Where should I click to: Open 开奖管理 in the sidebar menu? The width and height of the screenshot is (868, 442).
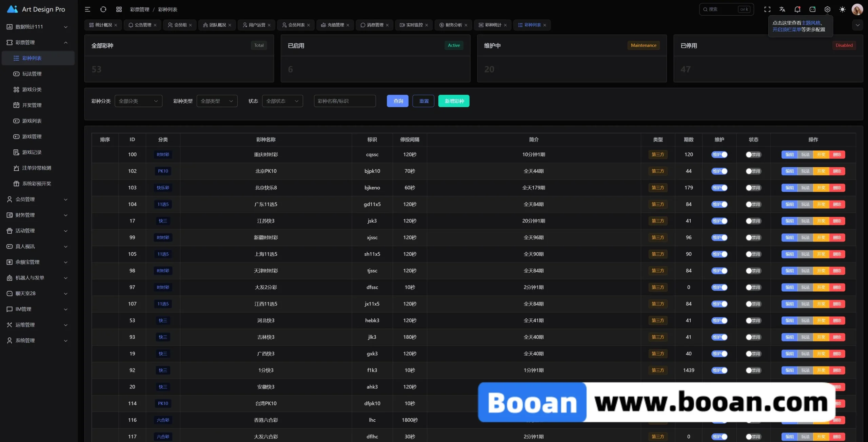[32, 105]
